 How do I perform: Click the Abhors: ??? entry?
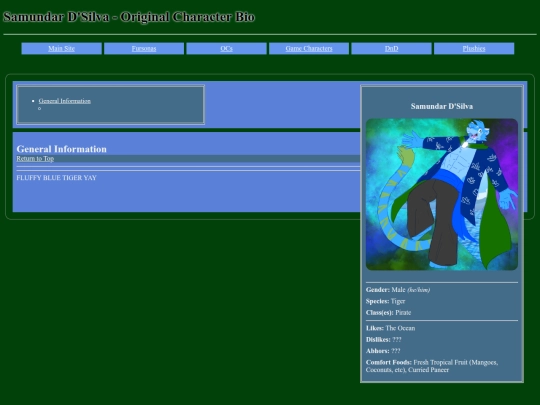[x=383, y=351]
